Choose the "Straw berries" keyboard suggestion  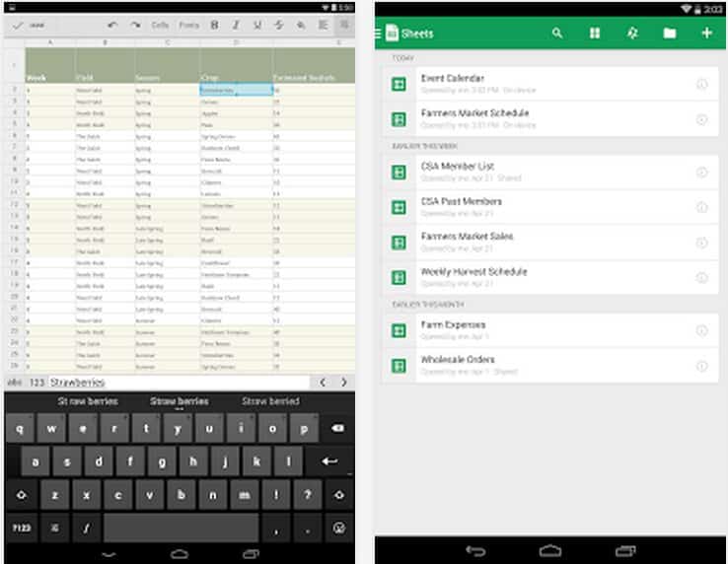pyautogui.click(x=179, y=401)
